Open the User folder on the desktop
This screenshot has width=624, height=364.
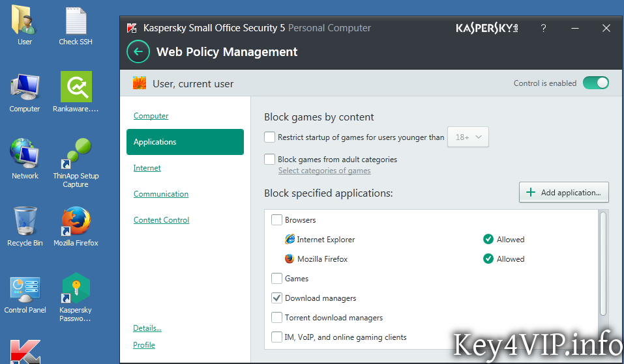coord(25,25)
